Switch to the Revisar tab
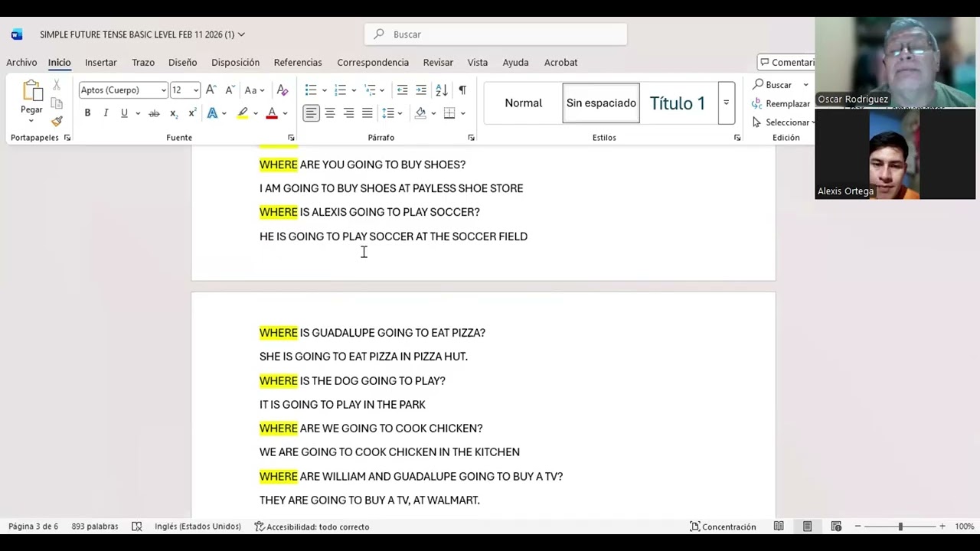Image resolution: width=980 pixels, height=551 pixels. (438, 62)
